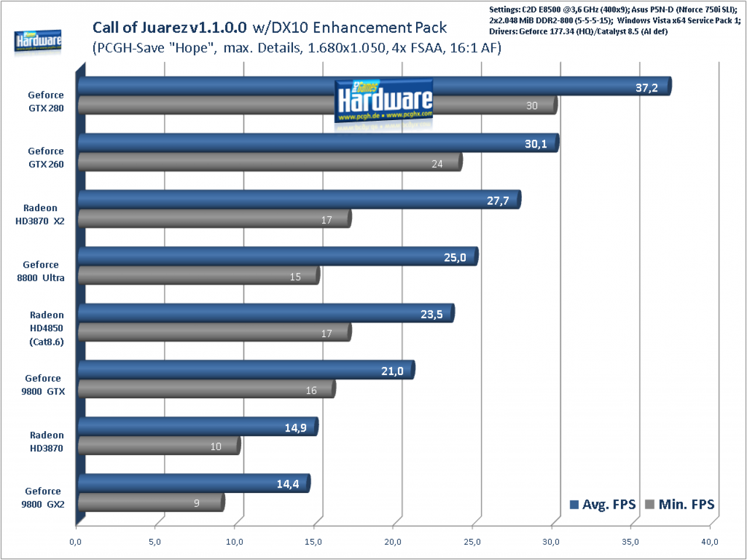747x560 pixels.
Task: Select the 14,4 value for 9800 GX2
Action: coord(288,484)
